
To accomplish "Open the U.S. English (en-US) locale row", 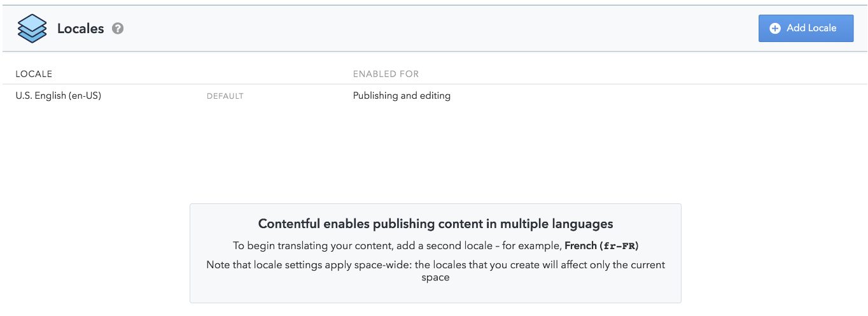I will pos(435,96).
